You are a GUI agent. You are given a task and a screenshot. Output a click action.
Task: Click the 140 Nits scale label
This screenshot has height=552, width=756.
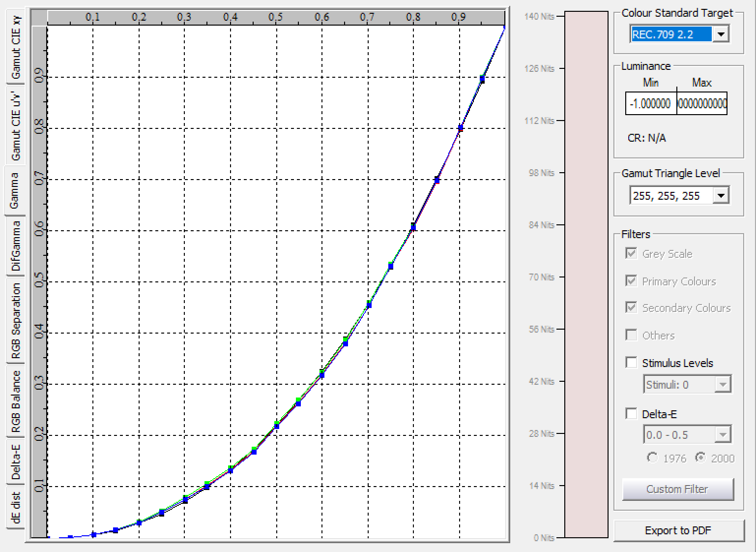point(539,17)
